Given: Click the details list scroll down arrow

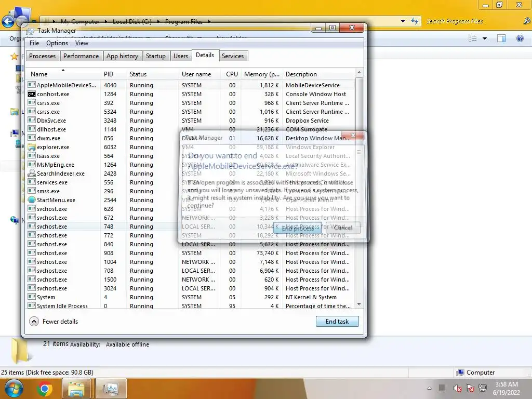Looking at the screenshot, I should pyautogui.click(x=359, y=304).
